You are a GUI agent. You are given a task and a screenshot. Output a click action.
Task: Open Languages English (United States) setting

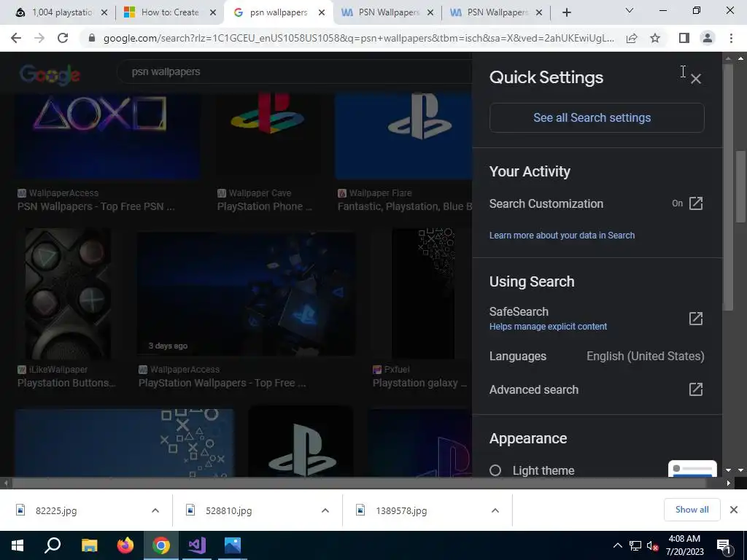tap(597, 356)
